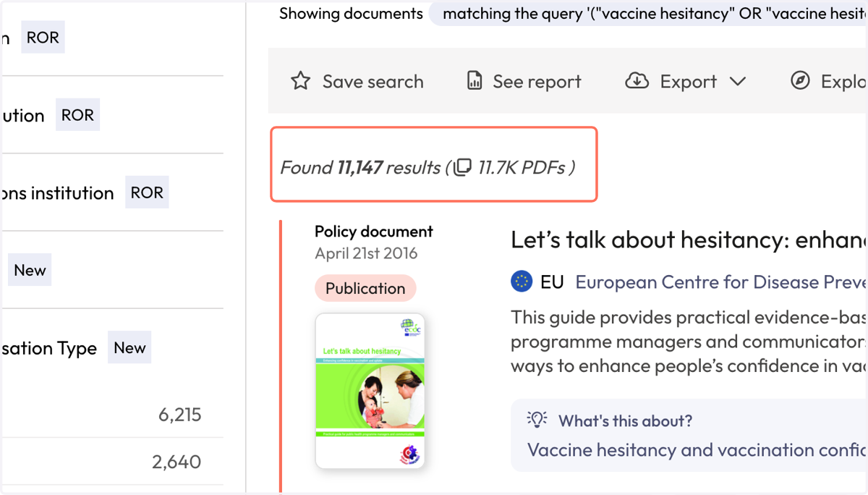
Task: Click the Export cloud download icon
Action: [637, 81]
